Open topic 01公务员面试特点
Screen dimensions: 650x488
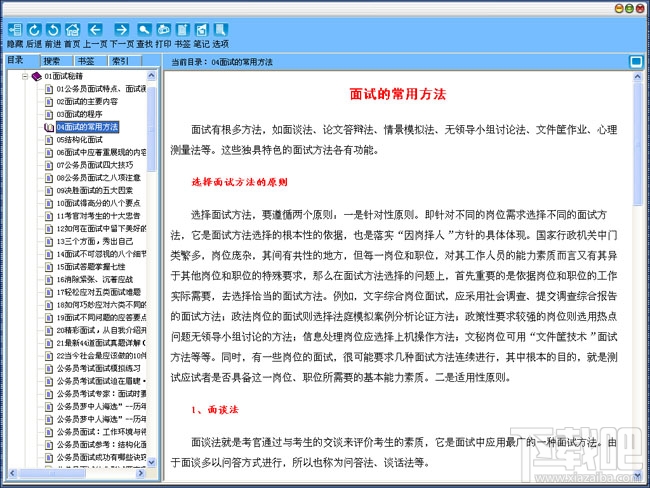101,89
